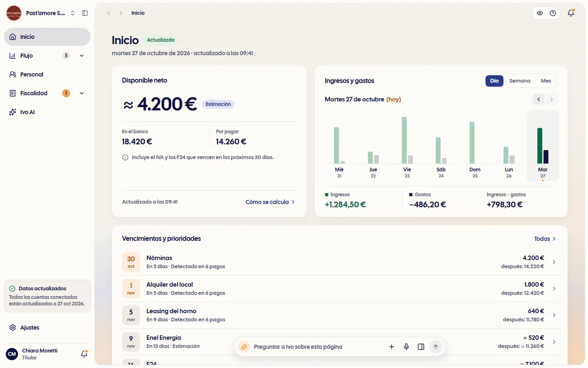Toggle the sidebar collapse icon
Screen dimensions: 588x368
(85, 13)
